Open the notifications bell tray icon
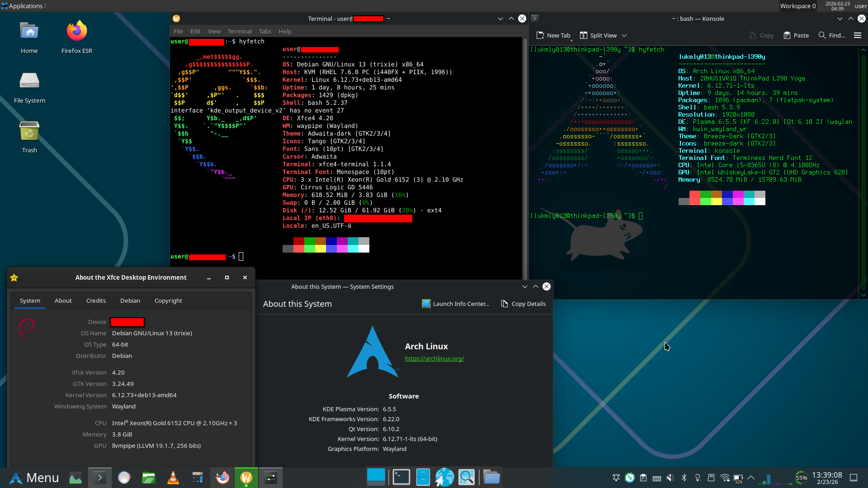Viewport: 868px width, 488px height. 616,478
